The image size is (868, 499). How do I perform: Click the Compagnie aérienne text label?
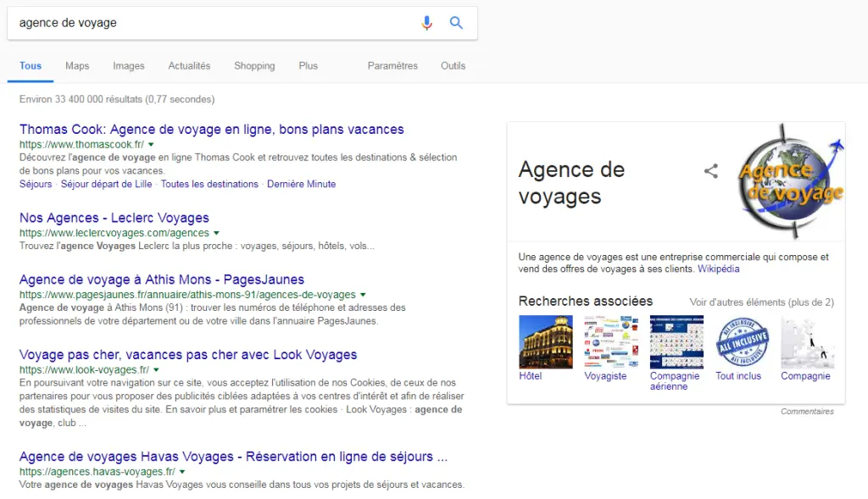674,381
